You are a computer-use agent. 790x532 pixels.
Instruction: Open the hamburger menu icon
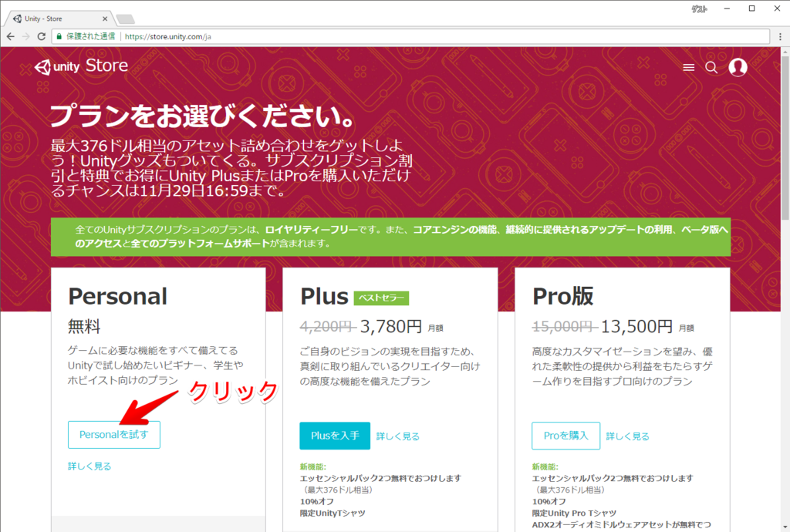(x=688, y=67)
